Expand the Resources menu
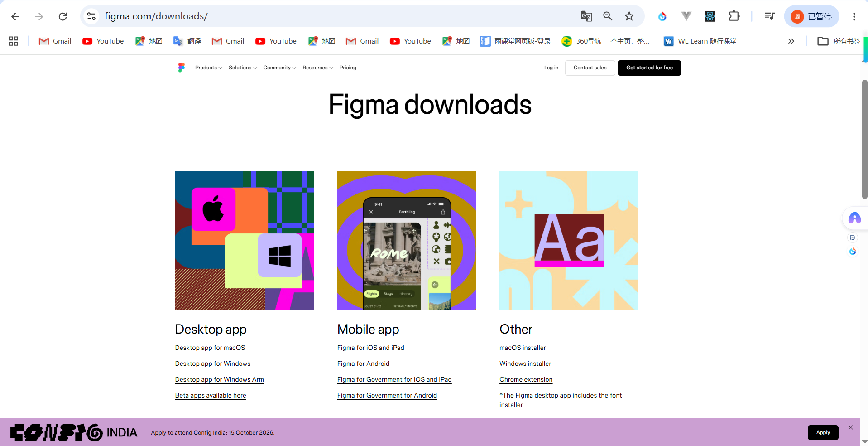 point(318,68)
